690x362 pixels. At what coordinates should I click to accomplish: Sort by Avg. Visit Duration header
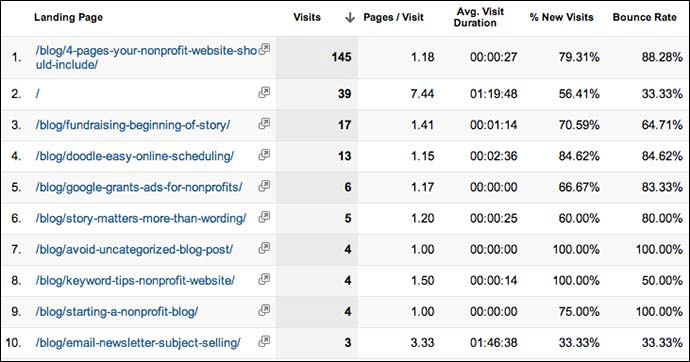(x=480, y=17)
